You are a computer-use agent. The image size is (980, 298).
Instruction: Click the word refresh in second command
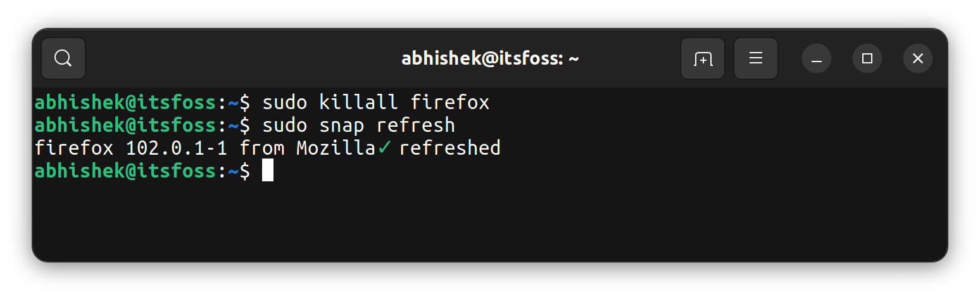(416, 125)
